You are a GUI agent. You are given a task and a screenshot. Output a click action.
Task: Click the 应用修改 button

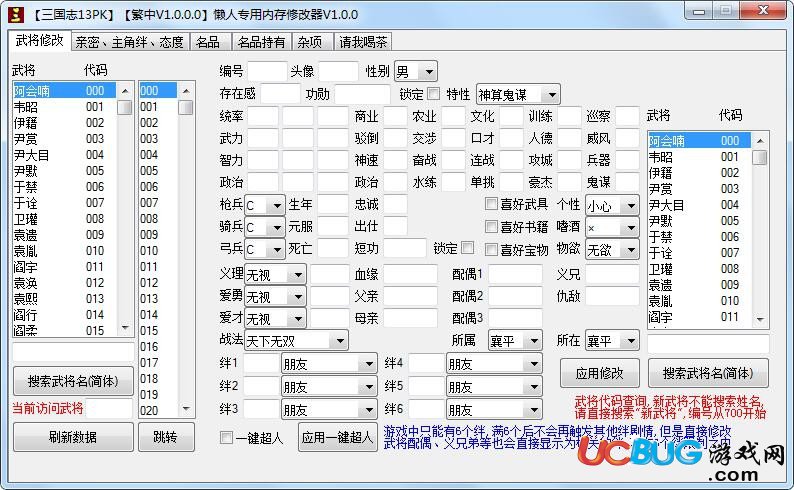pyautogui.click(x=600, y=373)
